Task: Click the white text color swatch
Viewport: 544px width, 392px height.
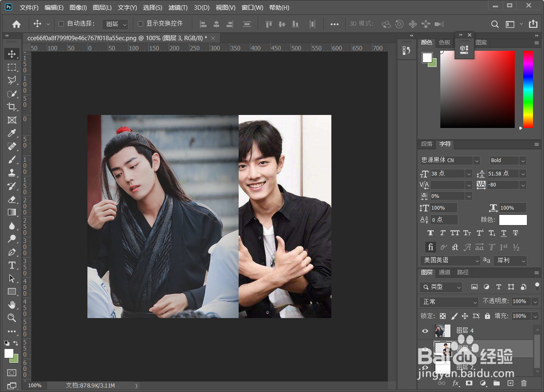Action: coord(513,220)
